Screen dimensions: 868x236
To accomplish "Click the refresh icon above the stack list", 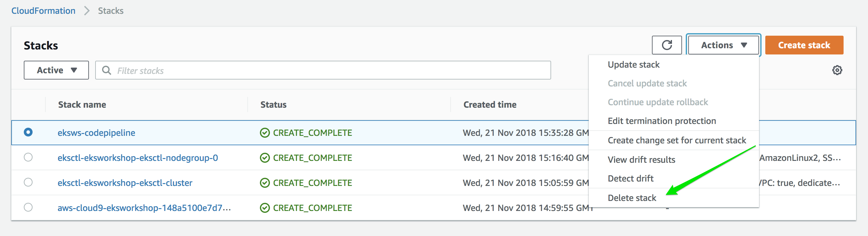I will tap(667, 45).
